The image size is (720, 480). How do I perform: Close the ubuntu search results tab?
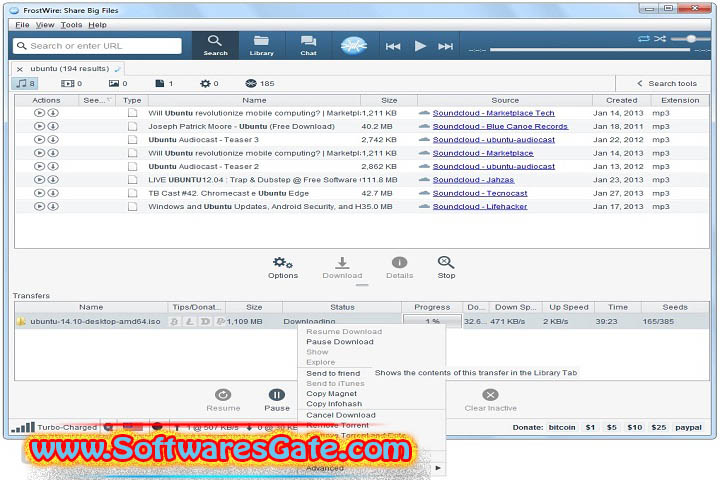click(x=20, y=69)
